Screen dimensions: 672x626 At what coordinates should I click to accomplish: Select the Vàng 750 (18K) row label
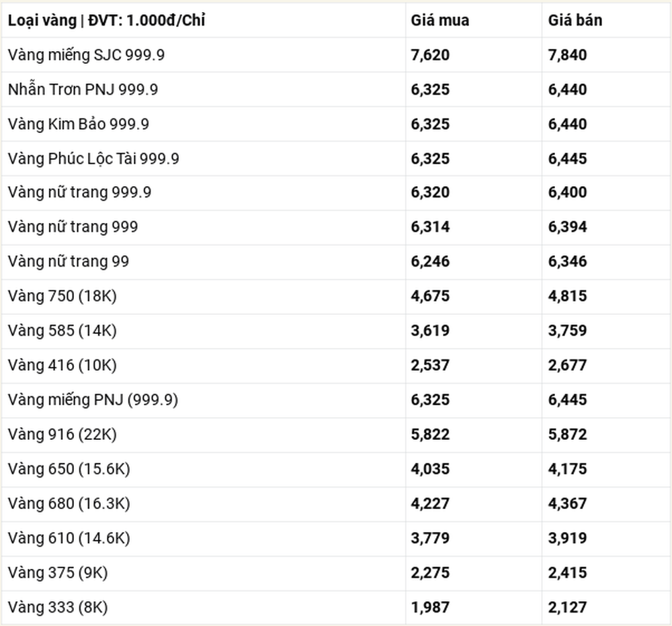(62, 296)
